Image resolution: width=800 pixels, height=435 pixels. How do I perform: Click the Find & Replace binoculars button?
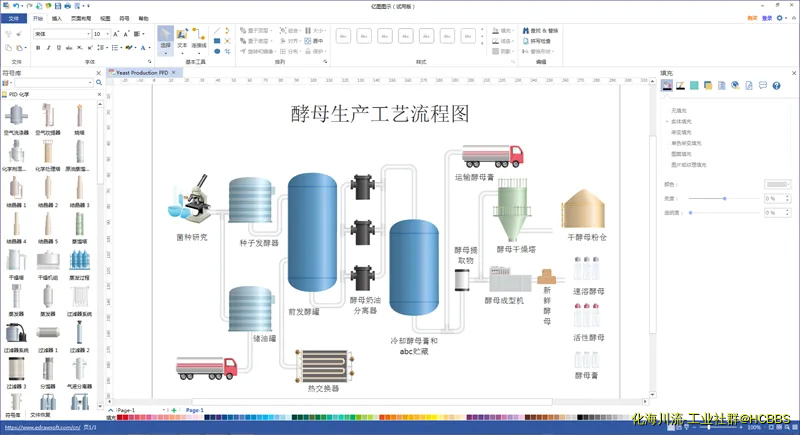coord(540,31)
